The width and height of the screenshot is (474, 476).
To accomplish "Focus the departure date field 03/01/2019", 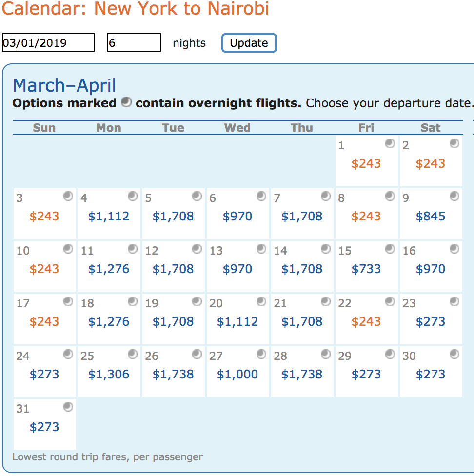I will pos(48,43).
